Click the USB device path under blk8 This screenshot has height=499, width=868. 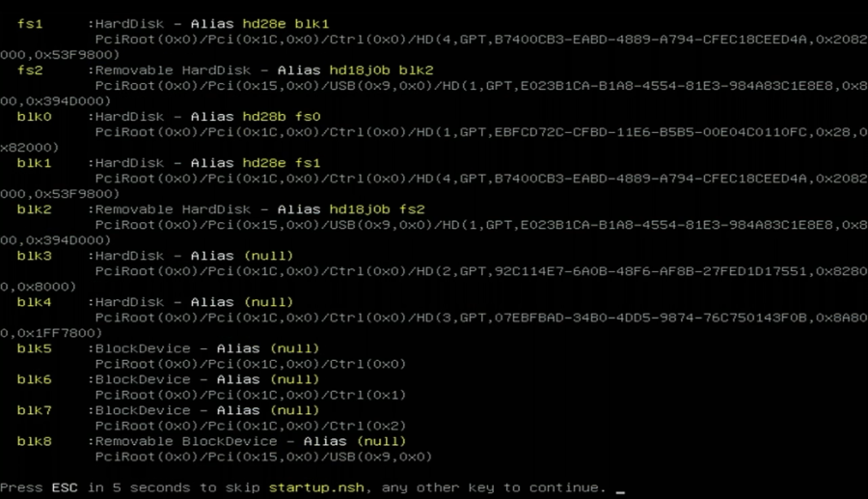[x=263, y=457]
